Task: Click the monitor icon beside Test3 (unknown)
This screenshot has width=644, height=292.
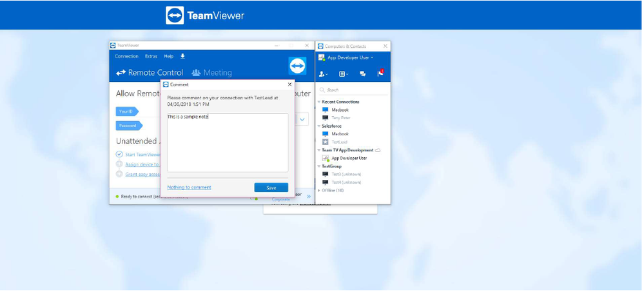Action: [x=326, y=174]
